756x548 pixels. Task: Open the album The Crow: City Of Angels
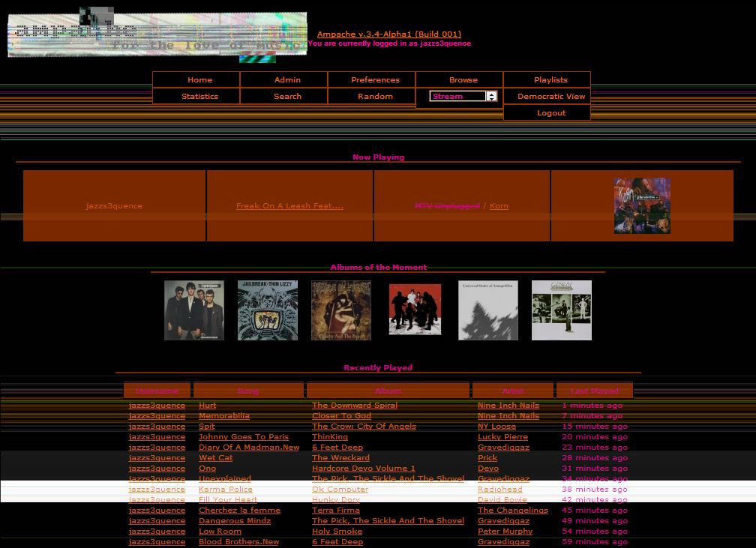364,427
